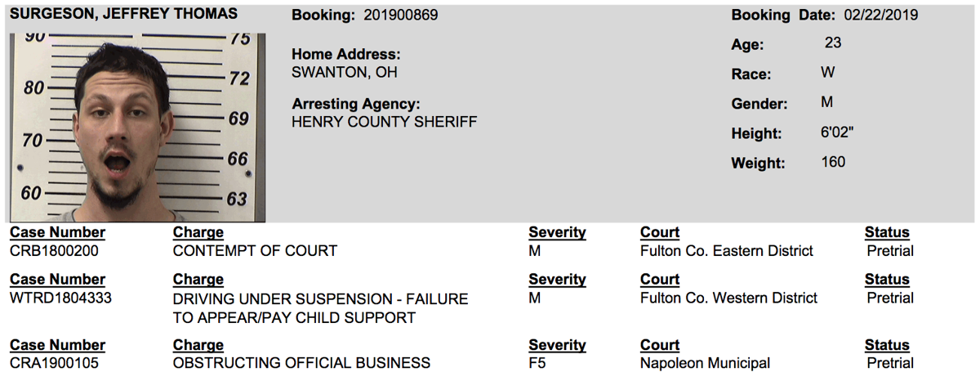Click the OBSTRUCTING OFFICIAL BUSINESS charge
The image size is (980, 381).
[301, 363]
